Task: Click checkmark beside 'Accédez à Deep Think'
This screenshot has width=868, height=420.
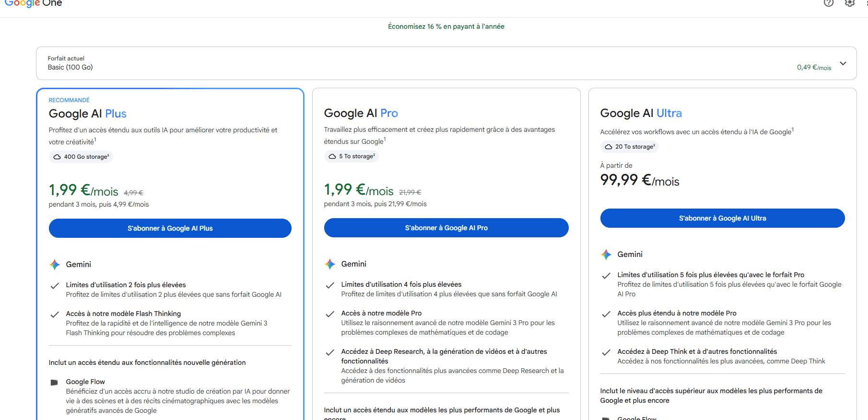Action: [606, 352]
